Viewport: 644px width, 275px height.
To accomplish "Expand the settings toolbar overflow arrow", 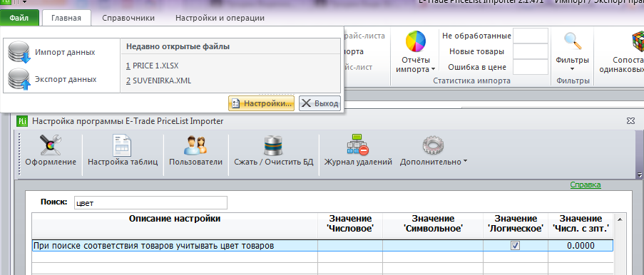I will pos(639,175).
